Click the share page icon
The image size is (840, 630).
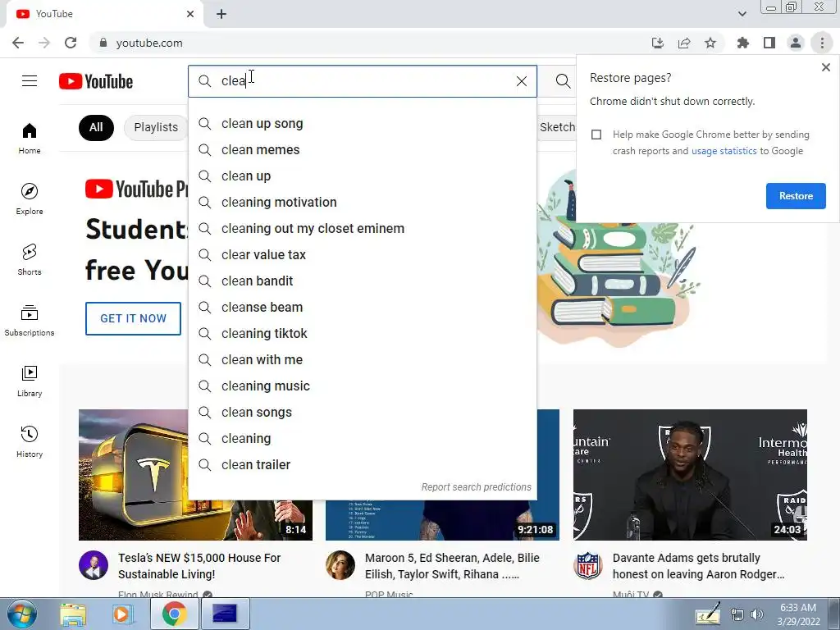[684, 43]
